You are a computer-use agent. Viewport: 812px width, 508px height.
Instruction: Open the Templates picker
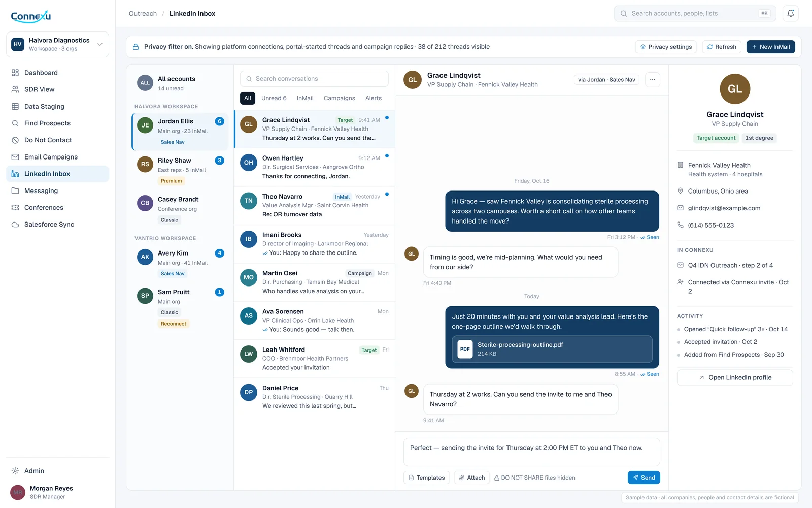(x=426, y=478)
